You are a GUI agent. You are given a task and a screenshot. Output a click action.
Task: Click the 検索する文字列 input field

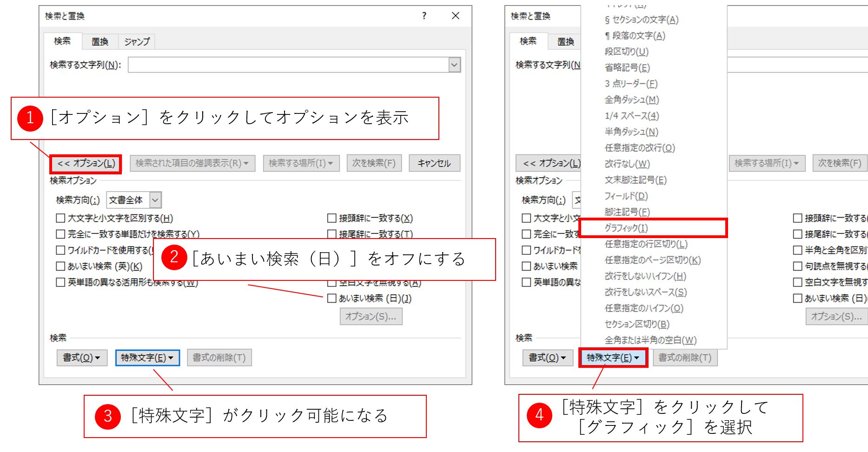pyautogui.click(x=288, y=65)
